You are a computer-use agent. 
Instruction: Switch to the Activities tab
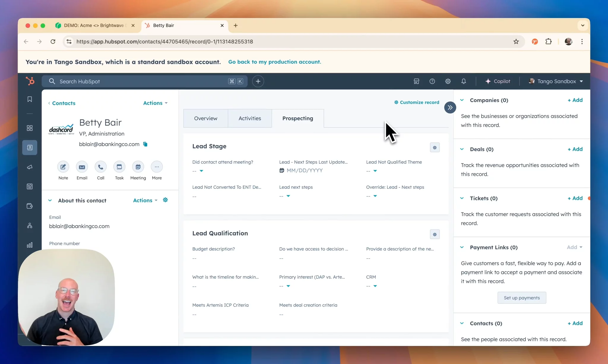click(x=250, y=118)
